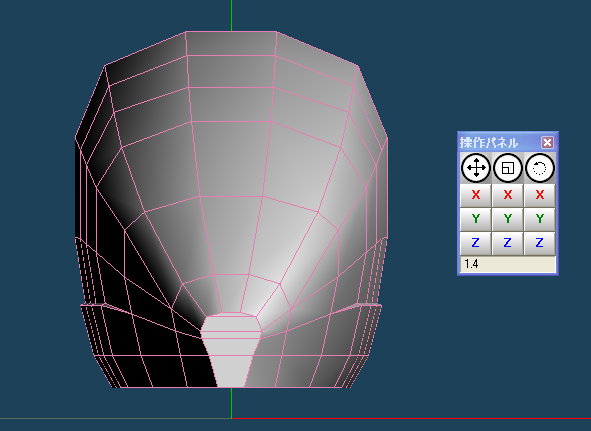Select the move handle icon in 操作パネル
Image resolution: width=591 pixels, height=431 pixels.
[476, 168]
